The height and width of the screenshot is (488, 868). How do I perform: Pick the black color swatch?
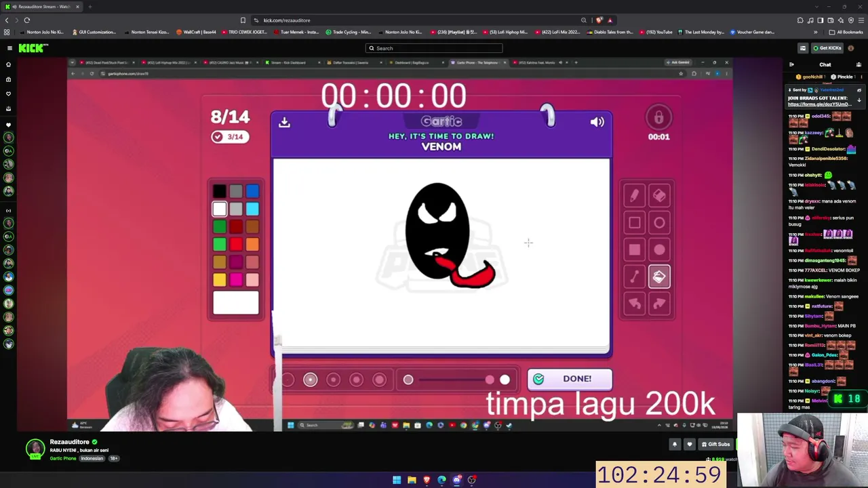(219, 192)
